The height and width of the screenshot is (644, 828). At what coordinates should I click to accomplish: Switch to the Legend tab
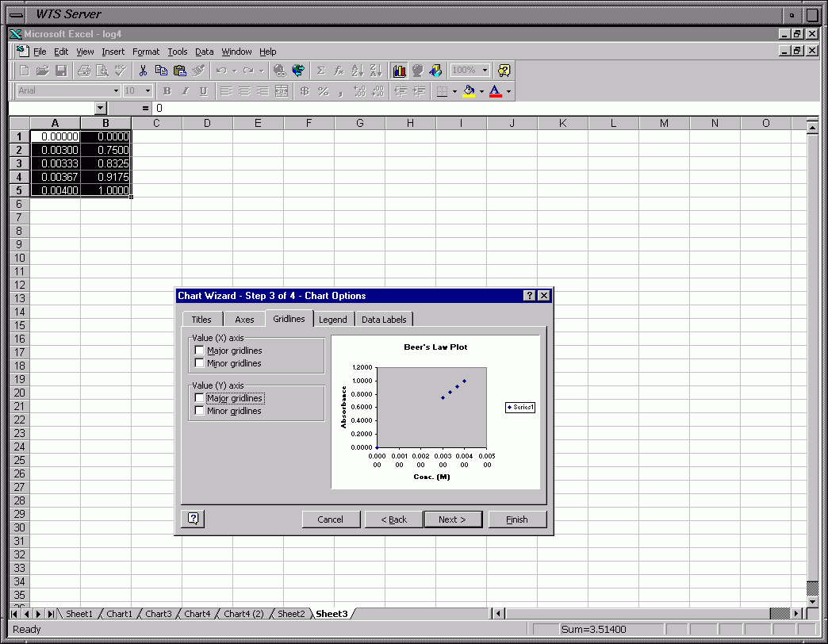[x=332, y=320]
